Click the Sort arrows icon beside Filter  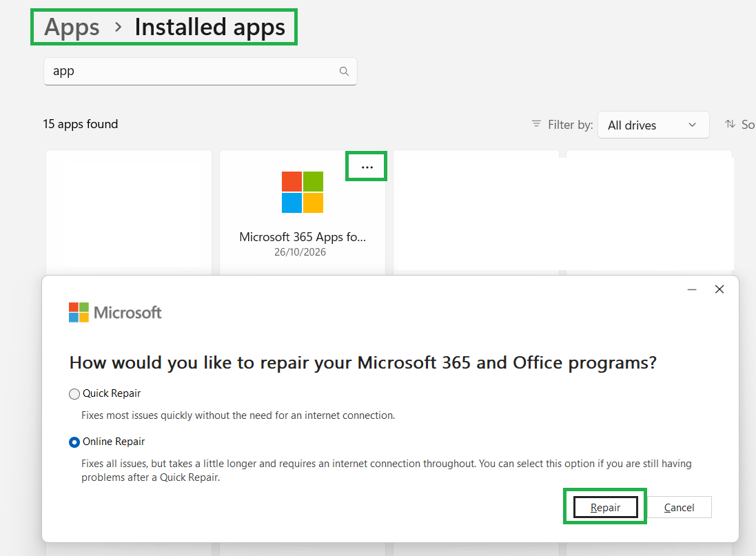730,124
